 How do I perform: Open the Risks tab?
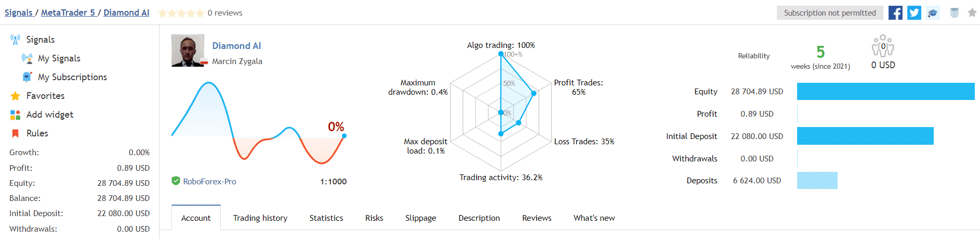coord(374,218)
